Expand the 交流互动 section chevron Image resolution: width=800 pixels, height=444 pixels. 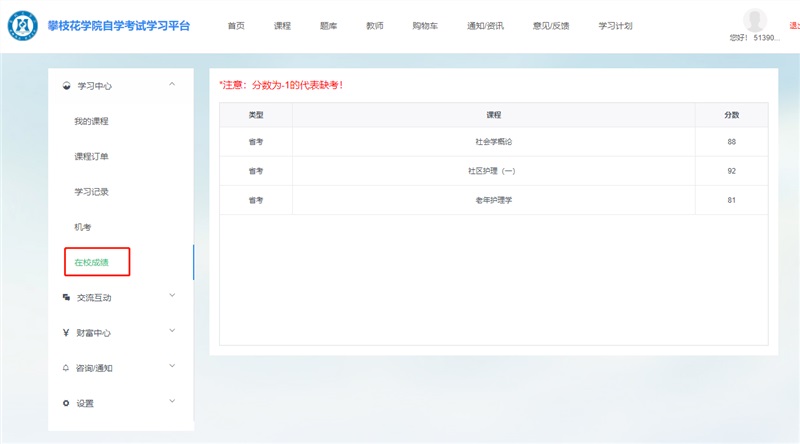[x=172, y=295]
